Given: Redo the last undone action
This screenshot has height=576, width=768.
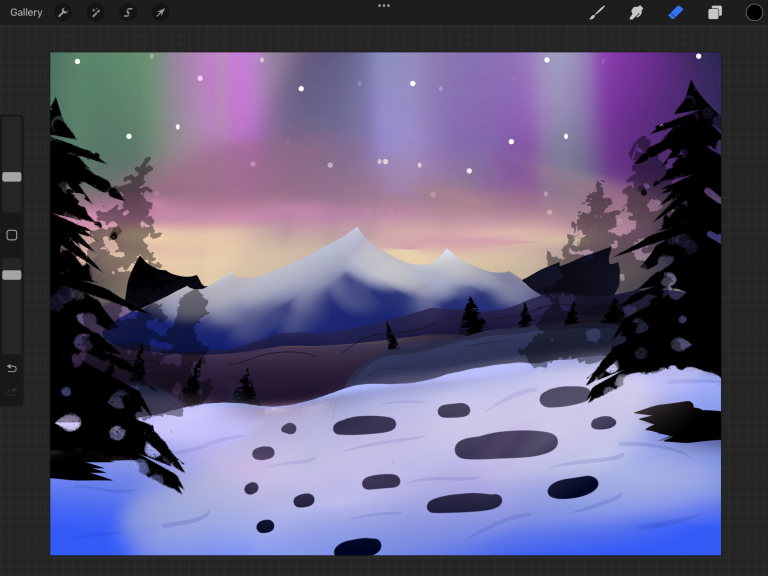Looking at the screenshot, I should pyautogui.click(x=12, y=392).
